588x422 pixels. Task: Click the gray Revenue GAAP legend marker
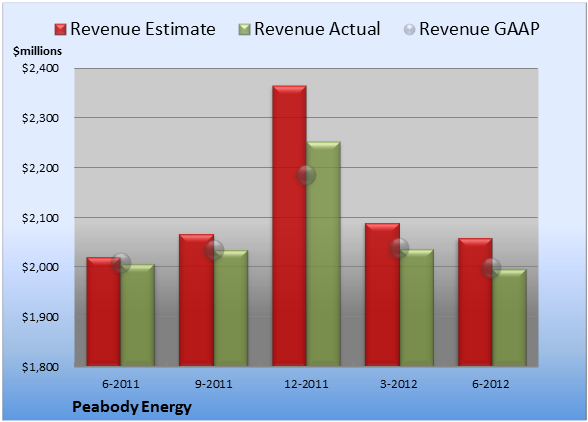click(409, 30)
